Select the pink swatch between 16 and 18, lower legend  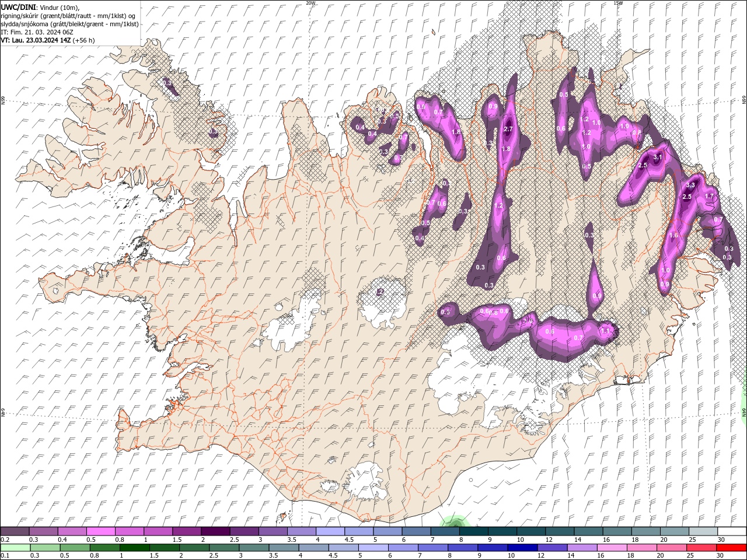pos(611,547)
